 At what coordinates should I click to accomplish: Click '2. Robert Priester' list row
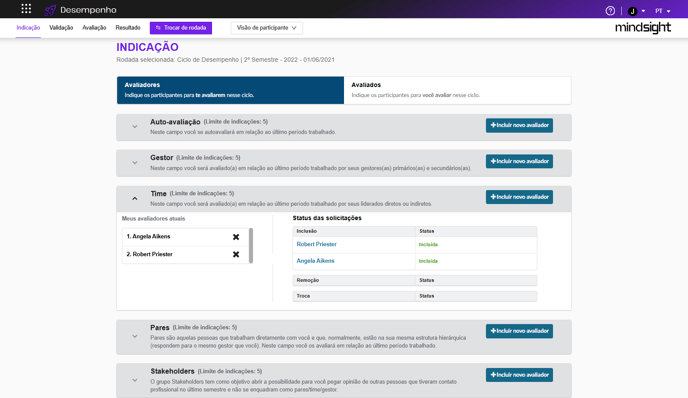point(185,255)
